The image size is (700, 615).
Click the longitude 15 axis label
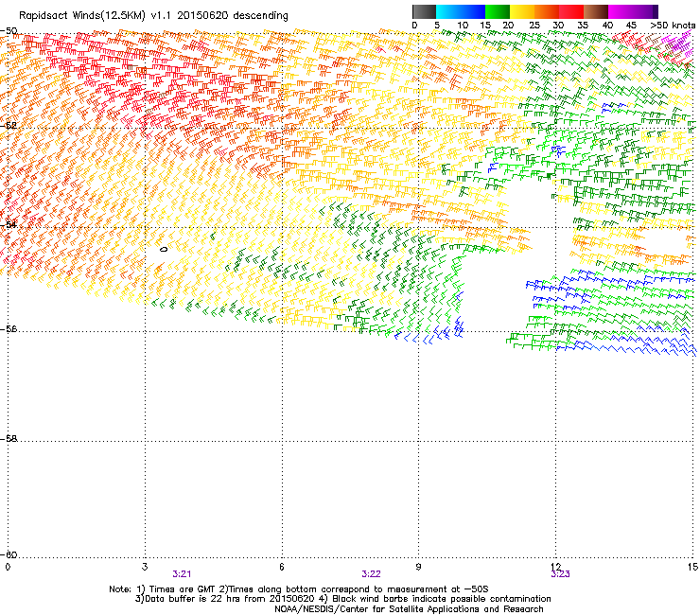(692, 567)
